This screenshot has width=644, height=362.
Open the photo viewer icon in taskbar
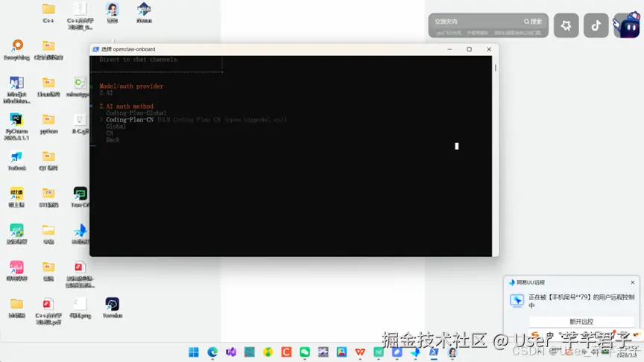(x=341, y=352)
